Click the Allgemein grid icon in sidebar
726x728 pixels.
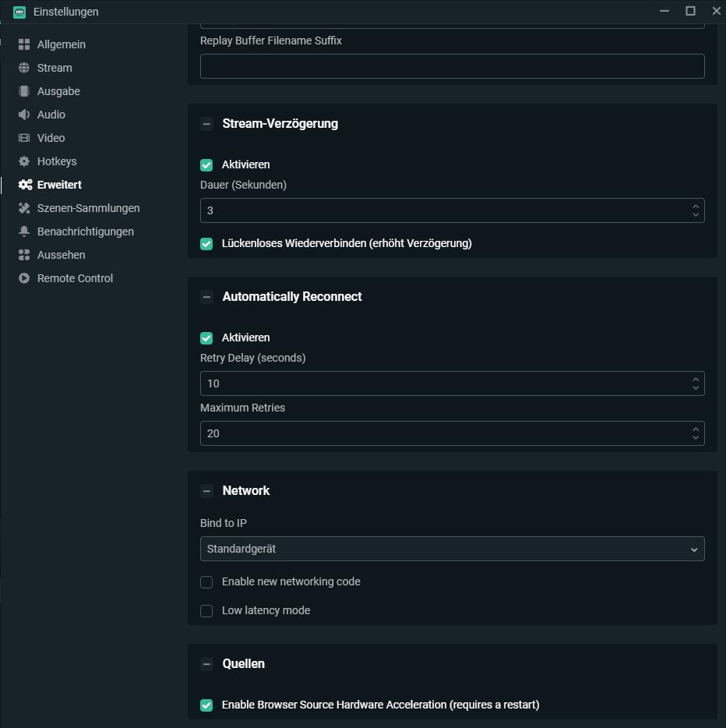click(24, 44)
